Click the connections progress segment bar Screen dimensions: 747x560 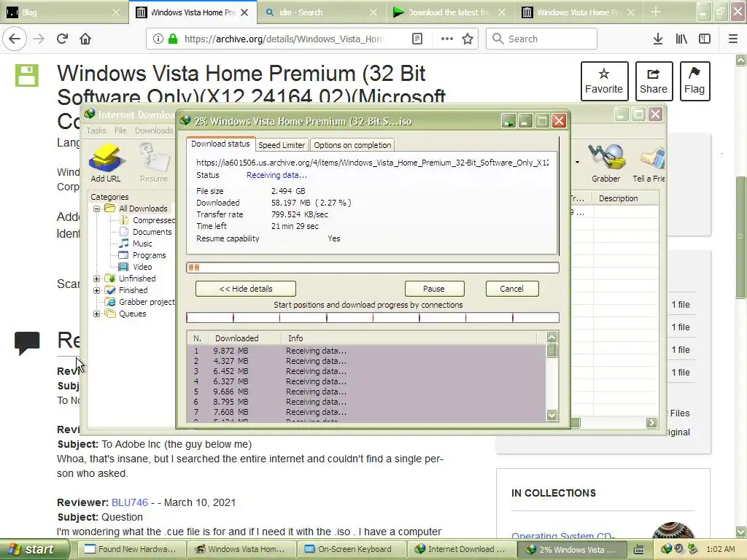click(x=373, y=317)
